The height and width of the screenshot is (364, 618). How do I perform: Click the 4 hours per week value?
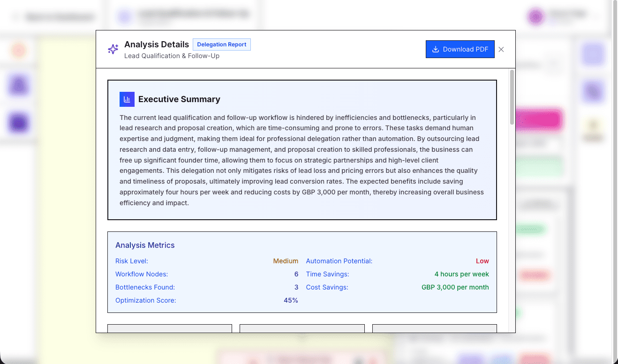pyautogui.click(x=461, y=274)
